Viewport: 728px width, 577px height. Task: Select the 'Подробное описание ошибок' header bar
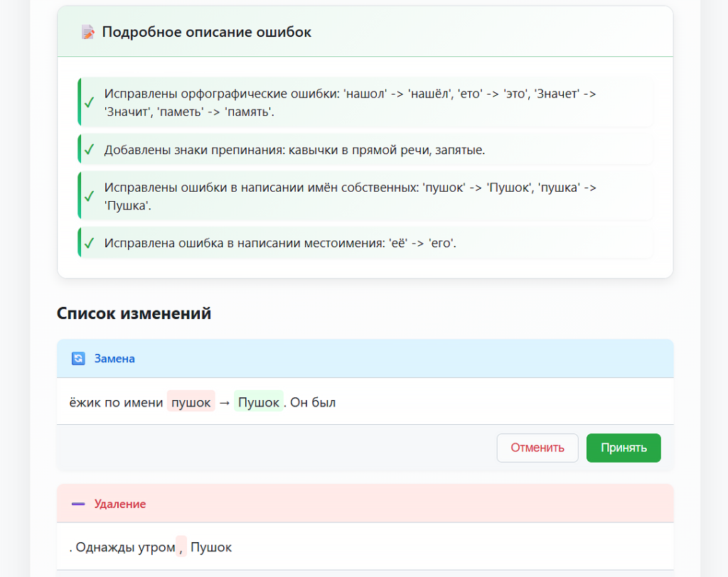365,31
